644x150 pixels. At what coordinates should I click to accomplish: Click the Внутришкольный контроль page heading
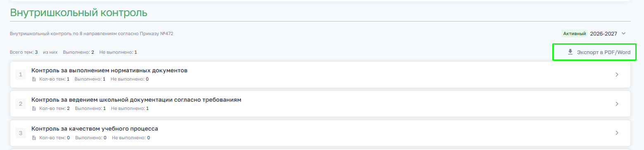[x=78, y=12]
